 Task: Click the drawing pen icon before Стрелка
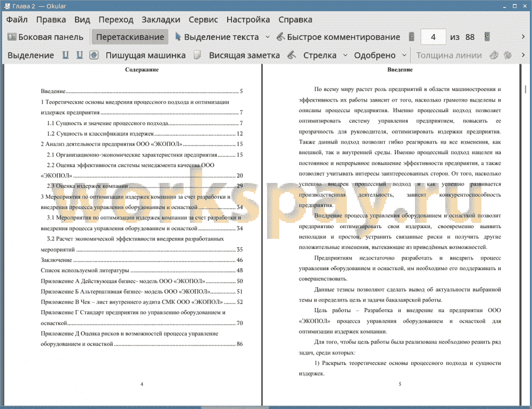pyautogui.click(x=292, y=55)
